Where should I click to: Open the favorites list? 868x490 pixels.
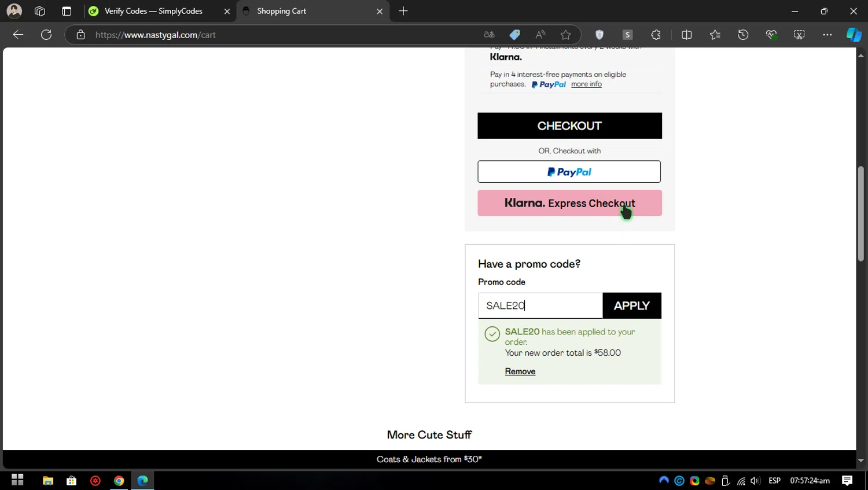coord(715,35)
